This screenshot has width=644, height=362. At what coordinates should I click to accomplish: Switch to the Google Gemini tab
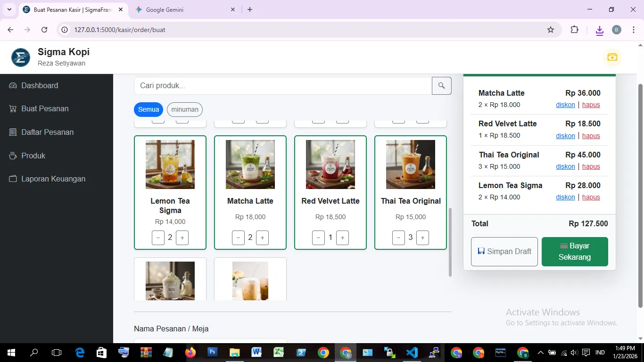coord(184,9)
